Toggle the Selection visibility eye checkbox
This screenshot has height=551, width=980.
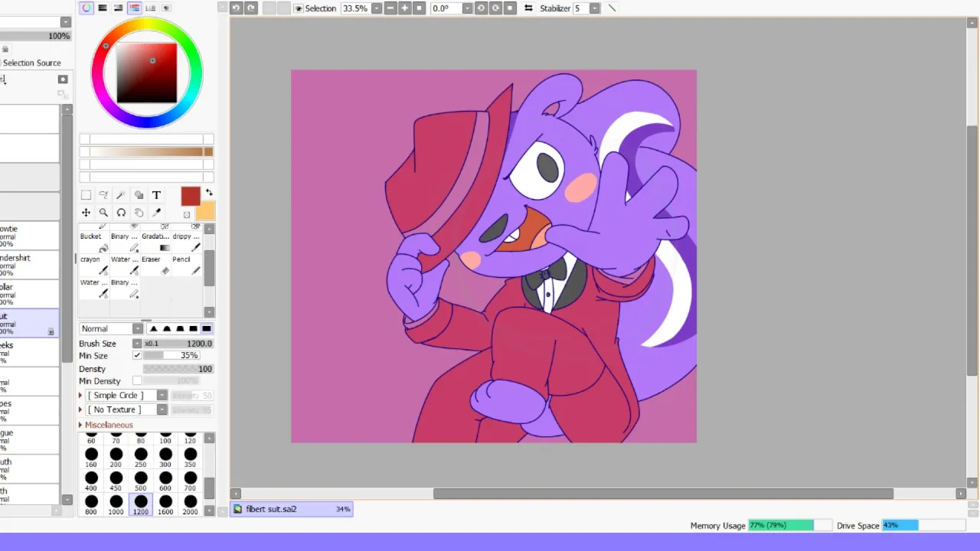click(x=299, y=8)
